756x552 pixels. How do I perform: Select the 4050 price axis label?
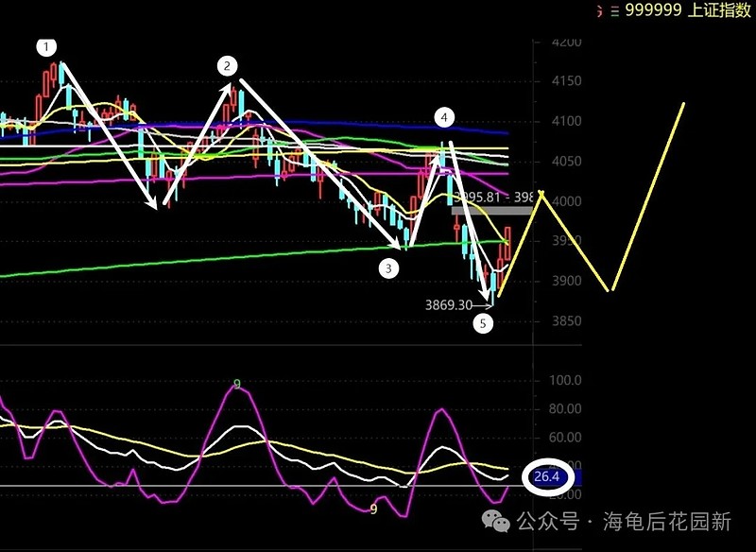tap(566, 161)
